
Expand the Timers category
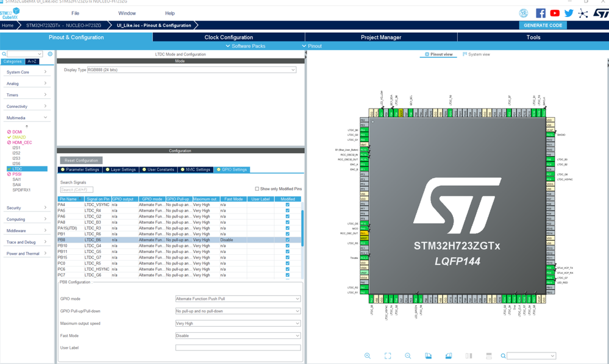coord(26,95)
